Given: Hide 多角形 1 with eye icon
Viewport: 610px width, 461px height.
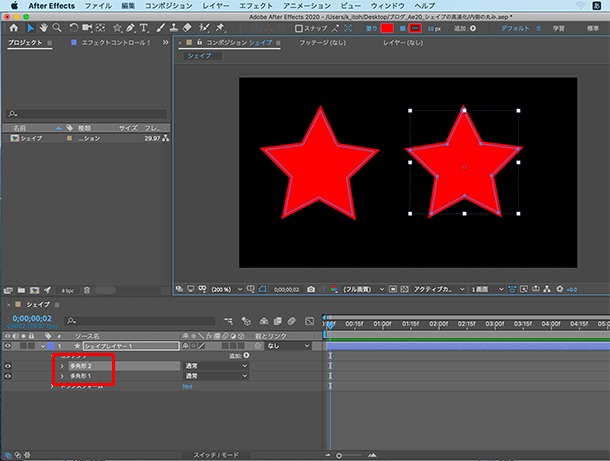Looking at the screenshot, I should [7, 376].
